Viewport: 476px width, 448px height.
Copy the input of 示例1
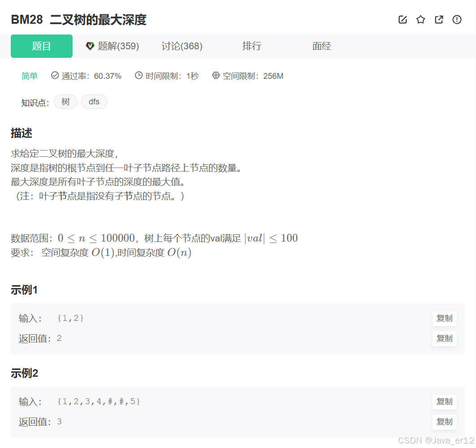(444, 318)
